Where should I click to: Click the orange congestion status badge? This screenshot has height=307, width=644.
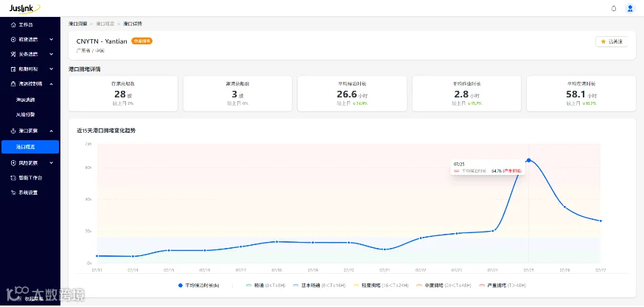click(141, 41)
